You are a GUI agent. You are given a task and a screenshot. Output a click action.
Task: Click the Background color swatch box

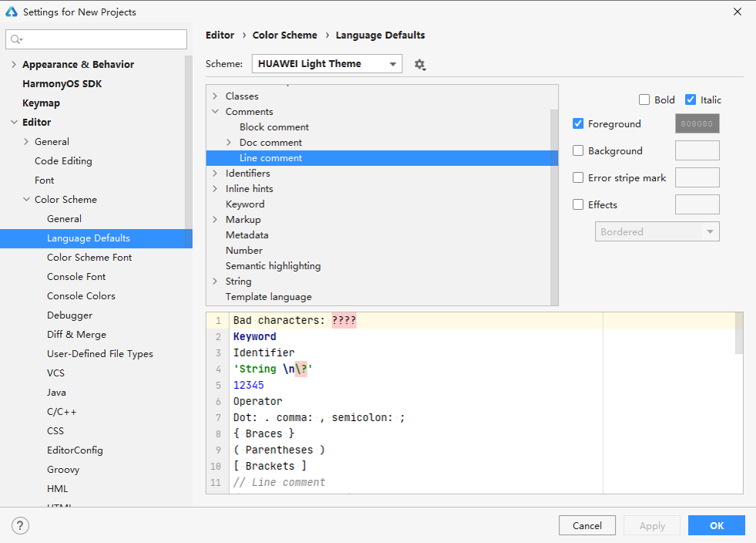pyautogui.click(x=697, y=150)
